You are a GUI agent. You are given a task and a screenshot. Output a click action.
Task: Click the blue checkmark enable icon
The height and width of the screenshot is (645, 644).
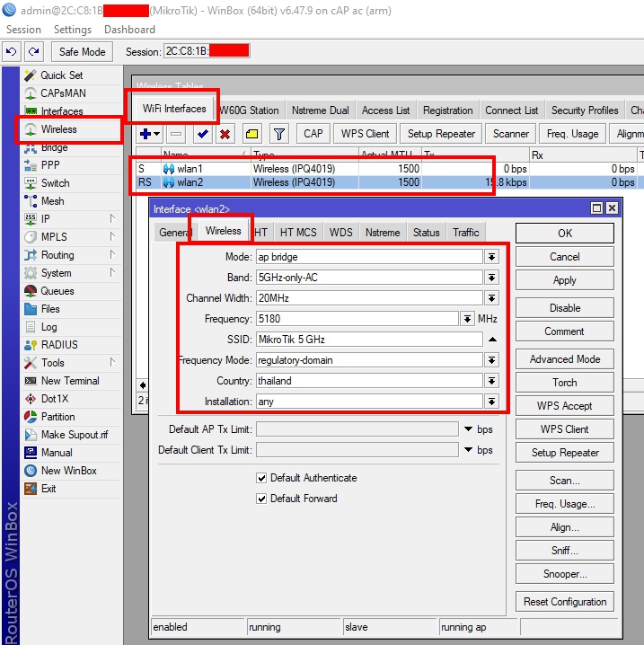202,134
